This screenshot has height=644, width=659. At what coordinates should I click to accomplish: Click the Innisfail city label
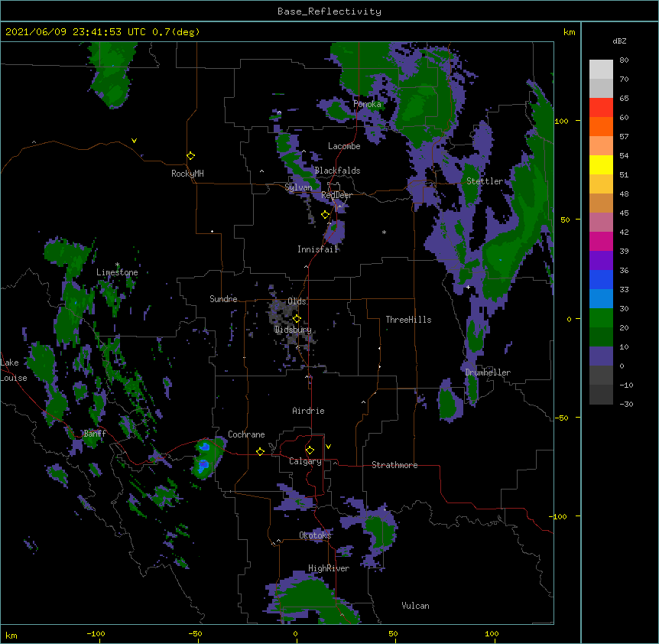[x=318, y=249]
